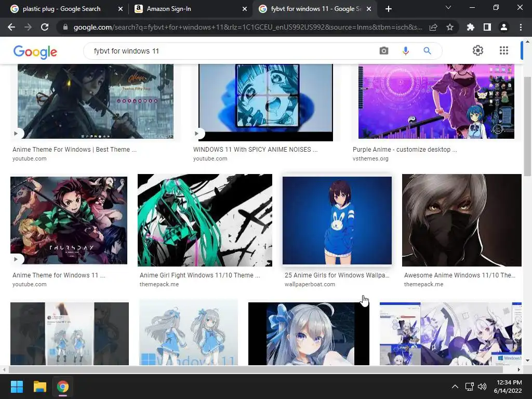This screenshot has width=532, height=399.
Task: Open the Chrome profile menu
Action: (504, 27)
